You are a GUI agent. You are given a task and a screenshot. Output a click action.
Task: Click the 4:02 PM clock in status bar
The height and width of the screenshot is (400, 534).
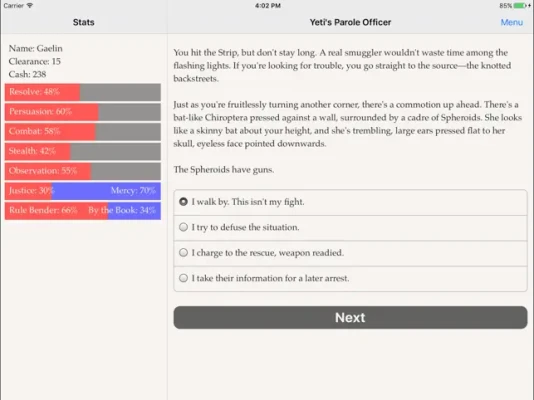pyautogui.click(x=268, y=5)
